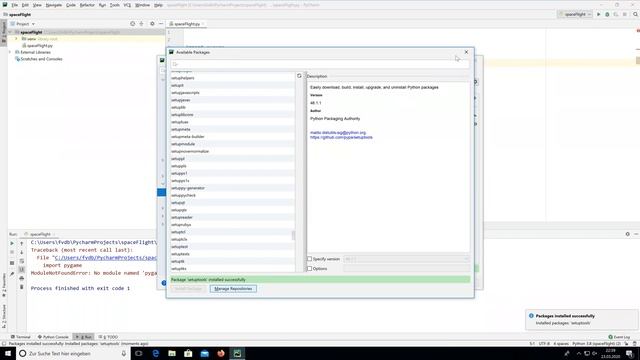Open Search Everywhere magnifier icon

point(636,14)
